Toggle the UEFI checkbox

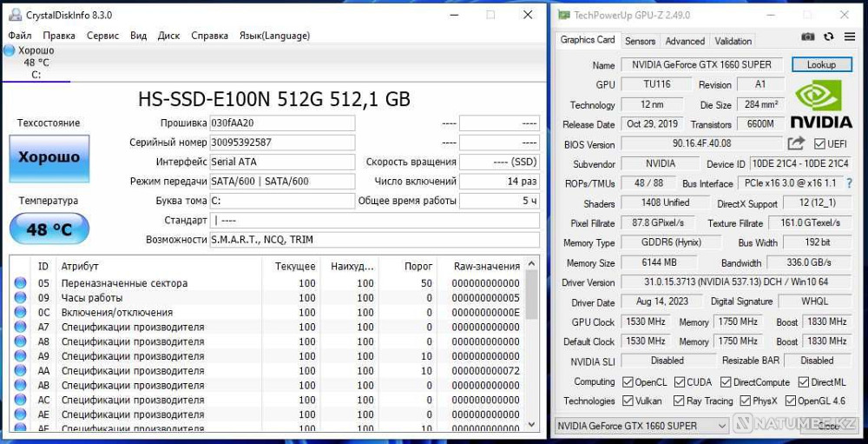tap(819, 144)
